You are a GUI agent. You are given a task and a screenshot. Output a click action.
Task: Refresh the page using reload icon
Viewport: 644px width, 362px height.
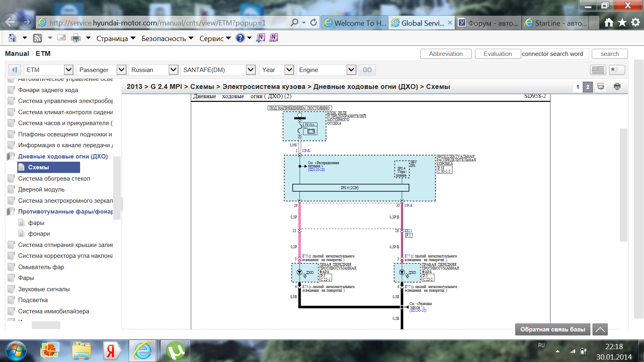[x=314, y=23]
